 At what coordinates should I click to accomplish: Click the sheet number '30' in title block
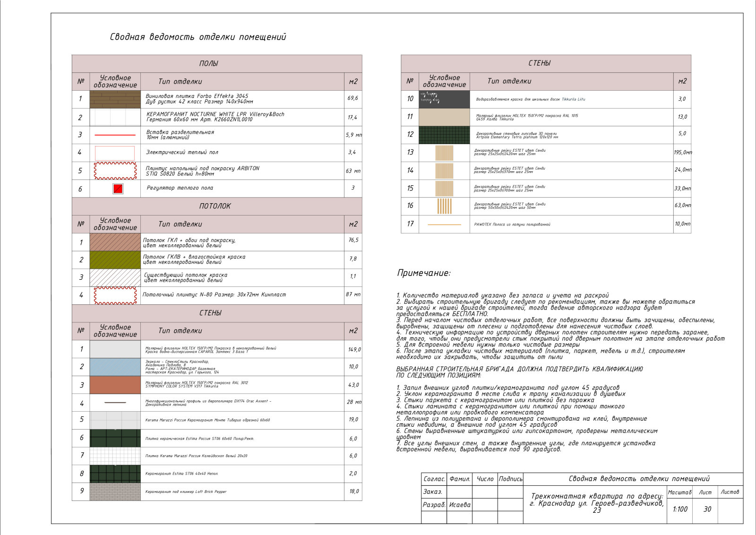click(x=707, y=509)
